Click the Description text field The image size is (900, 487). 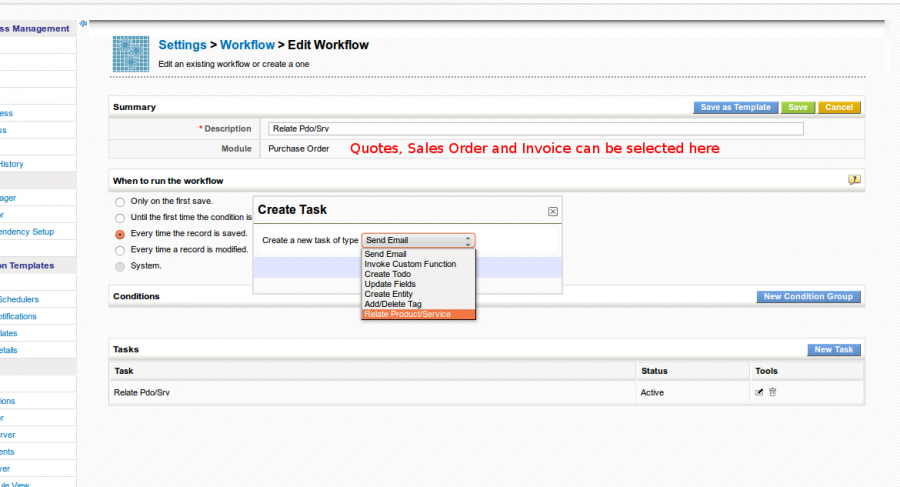point(535,128)
